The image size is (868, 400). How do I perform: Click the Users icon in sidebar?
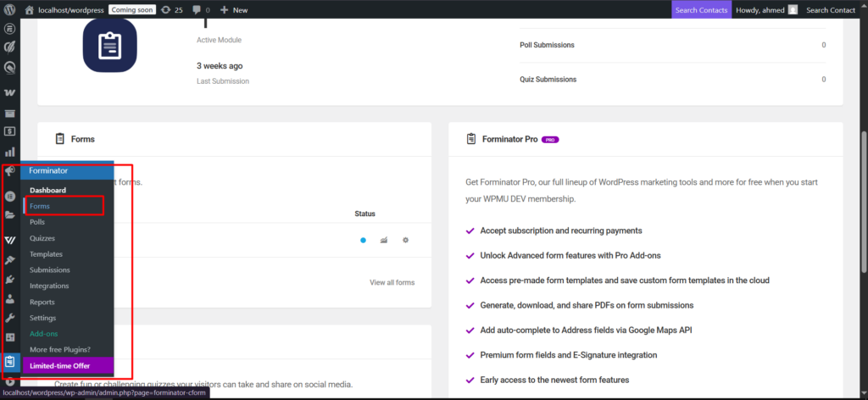pyautogui.click(x=9, y=298)
